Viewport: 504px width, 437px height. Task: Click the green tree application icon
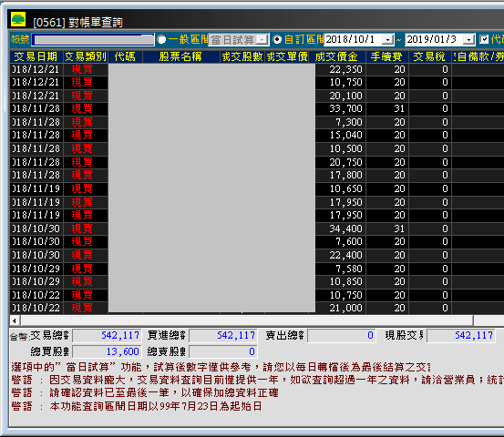(18, 20)
